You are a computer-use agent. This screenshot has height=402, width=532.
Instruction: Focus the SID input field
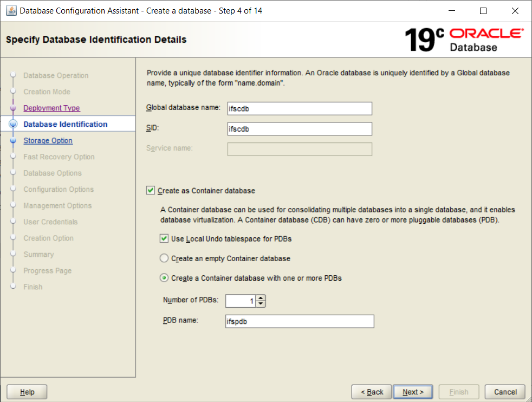[299, 129]
